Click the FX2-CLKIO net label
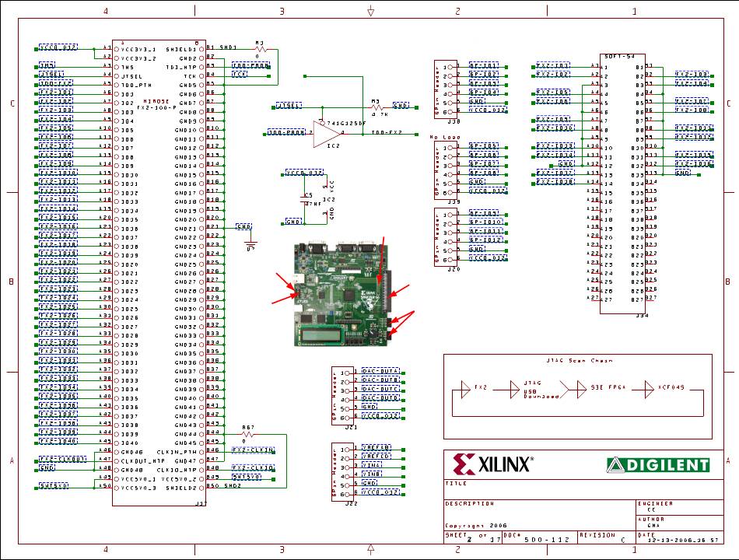The width and height of the screenshot is (739, 560). click(253, 468)
